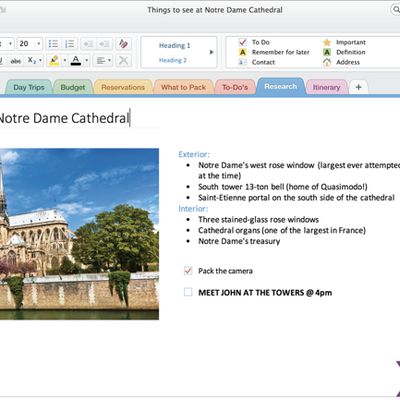Open the font size 20 dropdown
Screen dimensions: 400x400
click(x=39, y=44)
